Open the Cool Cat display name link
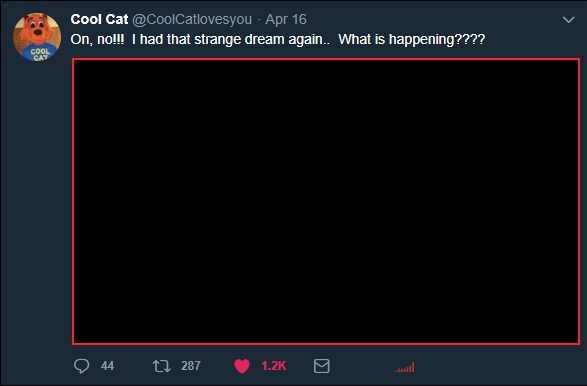Viewport: 587px width, 386px height. (99, 19)
